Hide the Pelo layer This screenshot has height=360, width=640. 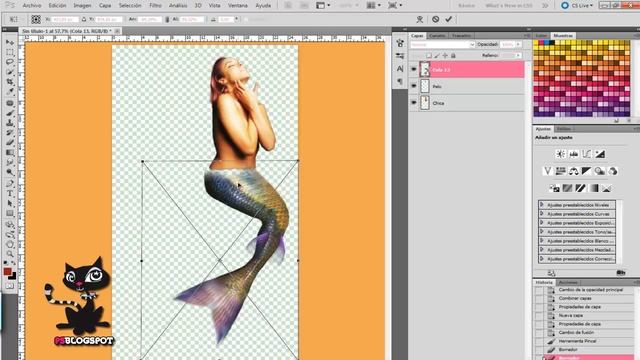(x=413, y=86)
